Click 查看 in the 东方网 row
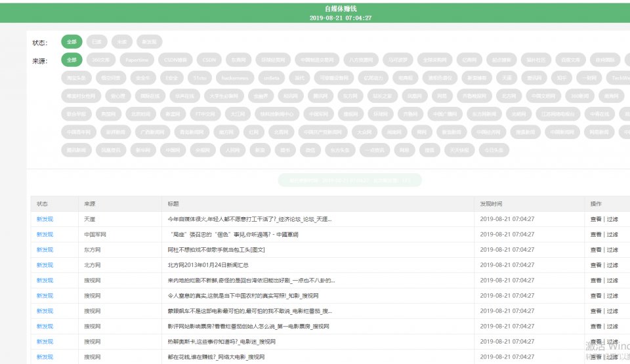The width and height of the screenshot is (630, 364). tap(596, 250)
